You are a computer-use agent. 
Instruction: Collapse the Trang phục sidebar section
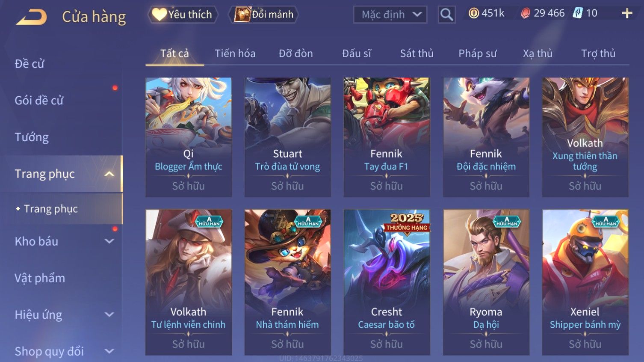109,174
